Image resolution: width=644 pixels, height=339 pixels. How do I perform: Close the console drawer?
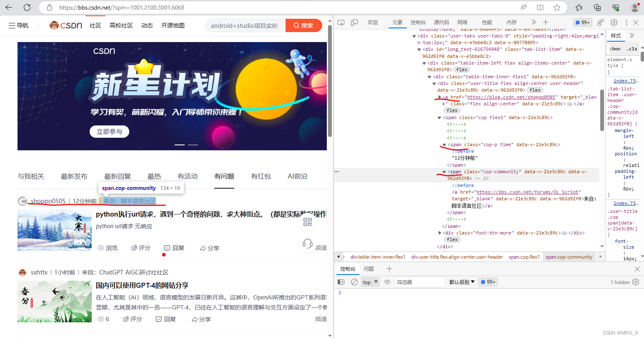coord(637,269)
